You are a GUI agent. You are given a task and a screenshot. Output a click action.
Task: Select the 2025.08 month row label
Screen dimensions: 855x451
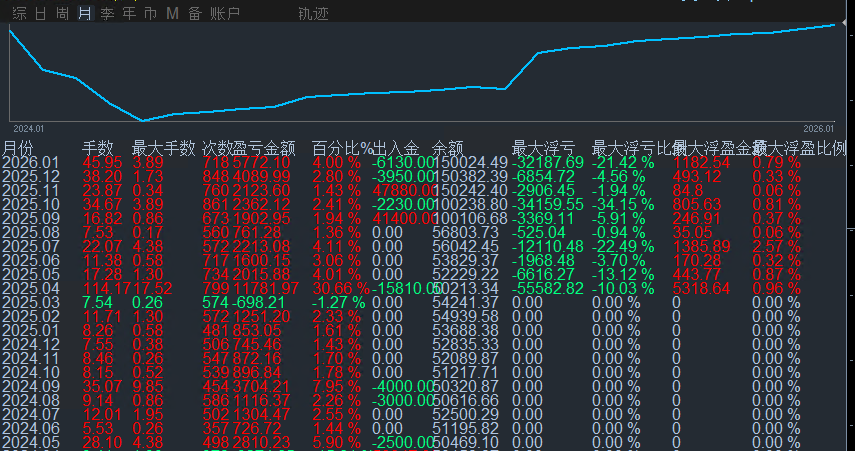tap(31, 233)
